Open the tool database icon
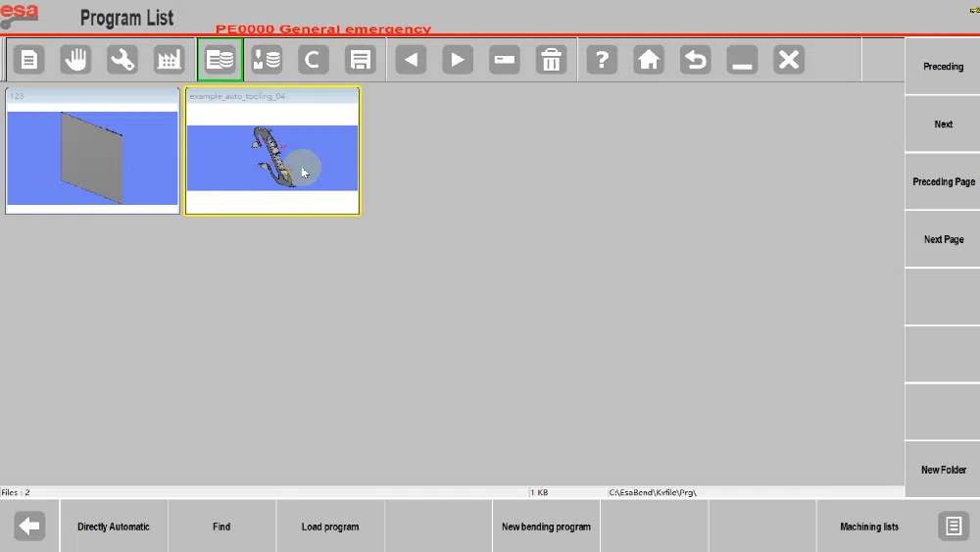 coord(267,60)
